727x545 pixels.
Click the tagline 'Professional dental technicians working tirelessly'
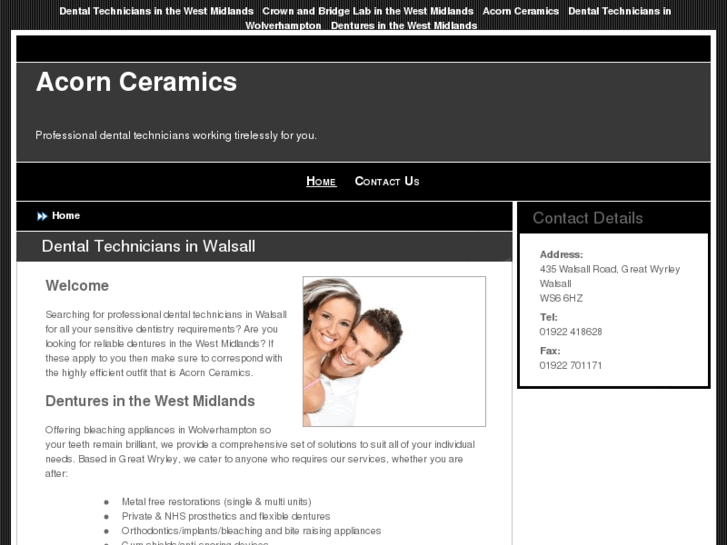click(x=176, y=135)
